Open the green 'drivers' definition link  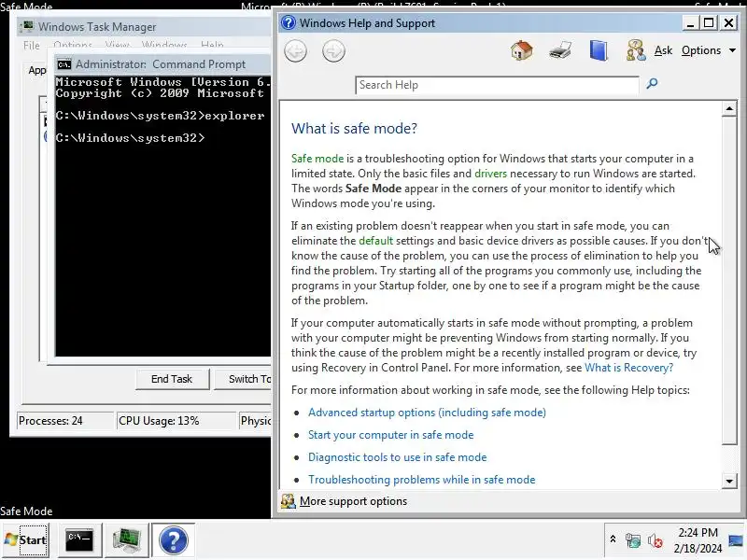point(490,174)
